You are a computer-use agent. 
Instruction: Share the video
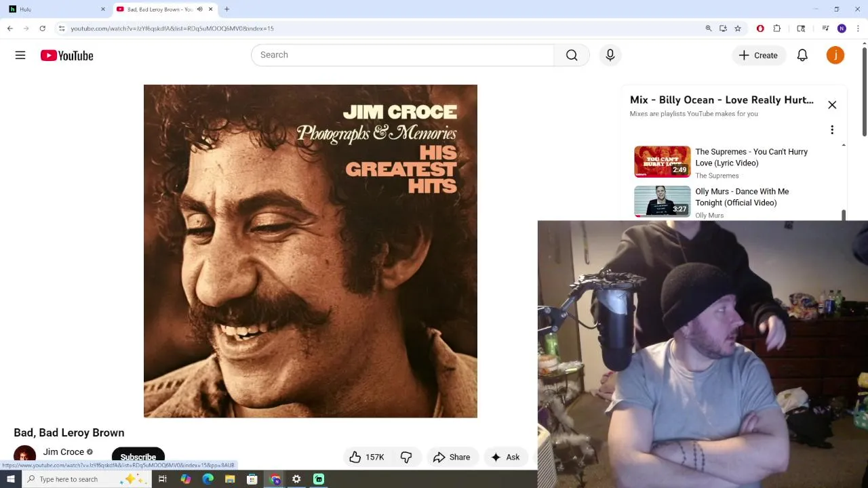[452, 457]
